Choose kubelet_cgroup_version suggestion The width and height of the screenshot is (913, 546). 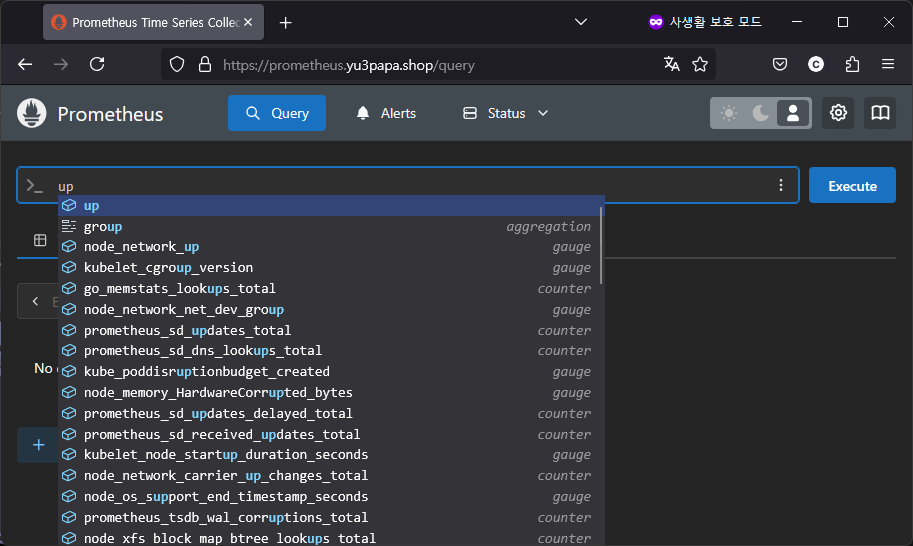(331, 268)
